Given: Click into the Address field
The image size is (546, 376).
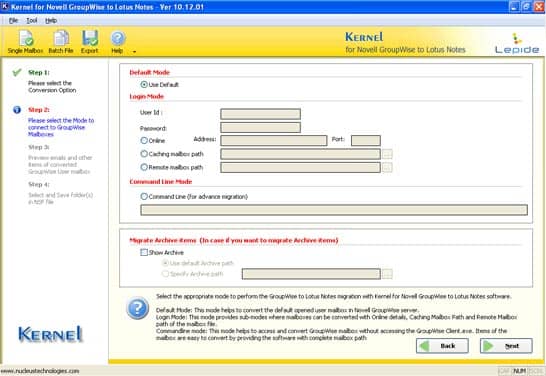Looking at the screenshot, I should 274,140.
